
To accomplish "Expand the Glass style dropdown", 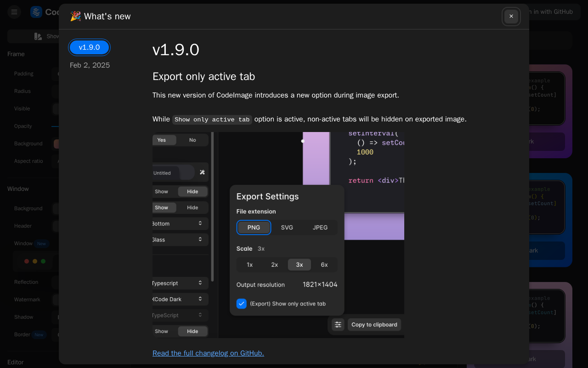I will [x=180, y=240].
